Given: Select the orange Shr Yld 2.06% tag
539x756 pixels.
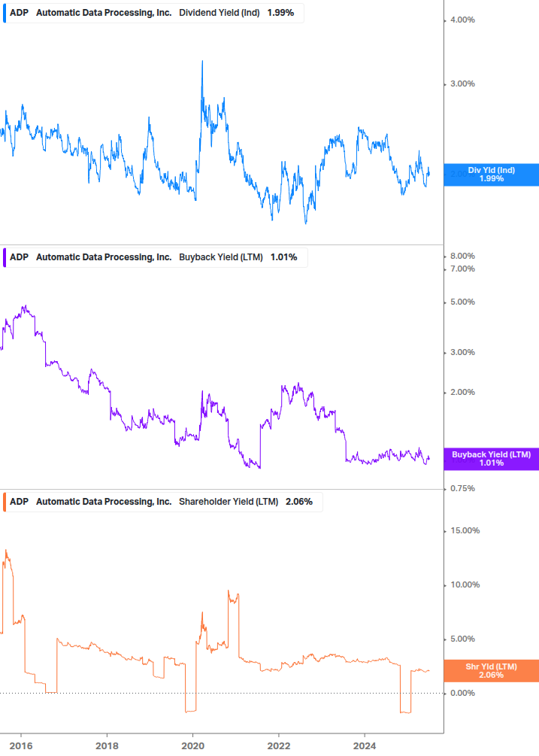Looking at the screenshot, I should coord(492,671).
